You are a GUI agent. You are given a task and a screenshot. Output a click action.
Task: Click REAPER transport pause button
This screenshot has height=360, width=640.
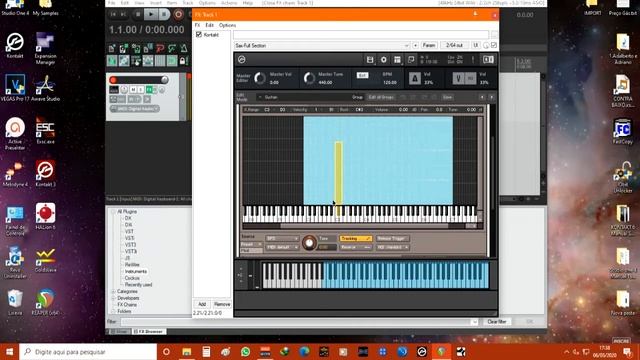coord(164,15)
